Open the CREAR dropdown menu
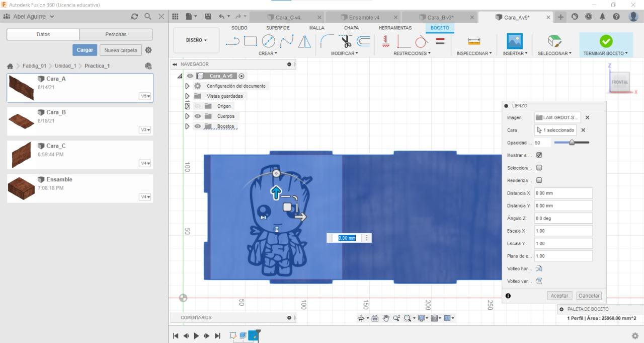Image resolution: width=644 pixels, height=343 pixels. [x=267, y=53]
